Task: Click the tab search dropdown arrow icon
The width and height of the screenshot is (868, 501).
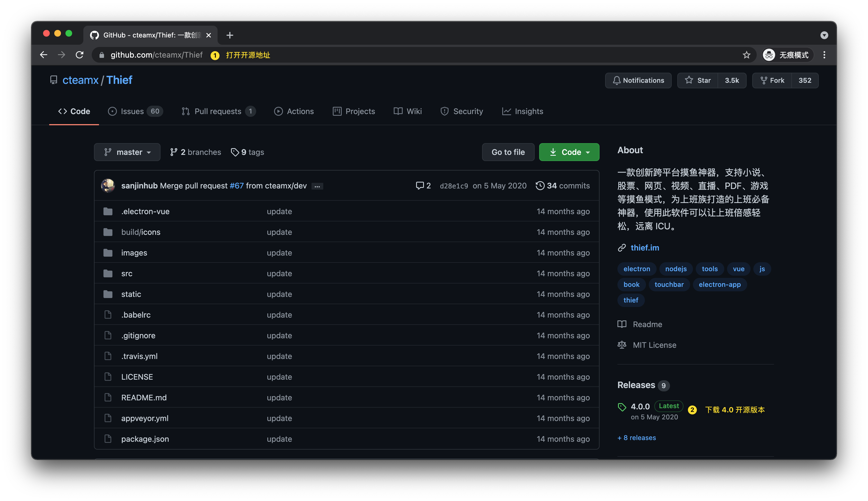Action: tap(824, 35)
